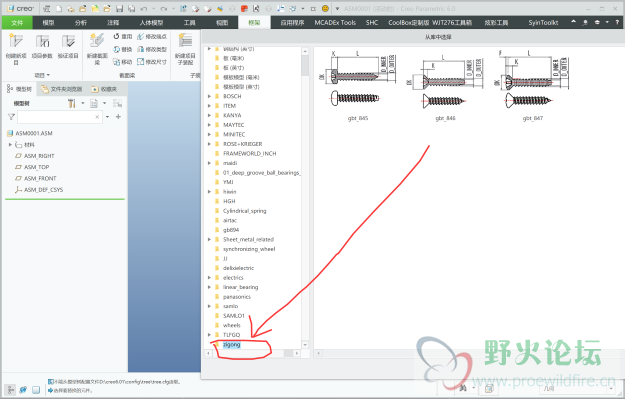
Task: Select the zigong folder in library tree
Action: tap(232, 344)
